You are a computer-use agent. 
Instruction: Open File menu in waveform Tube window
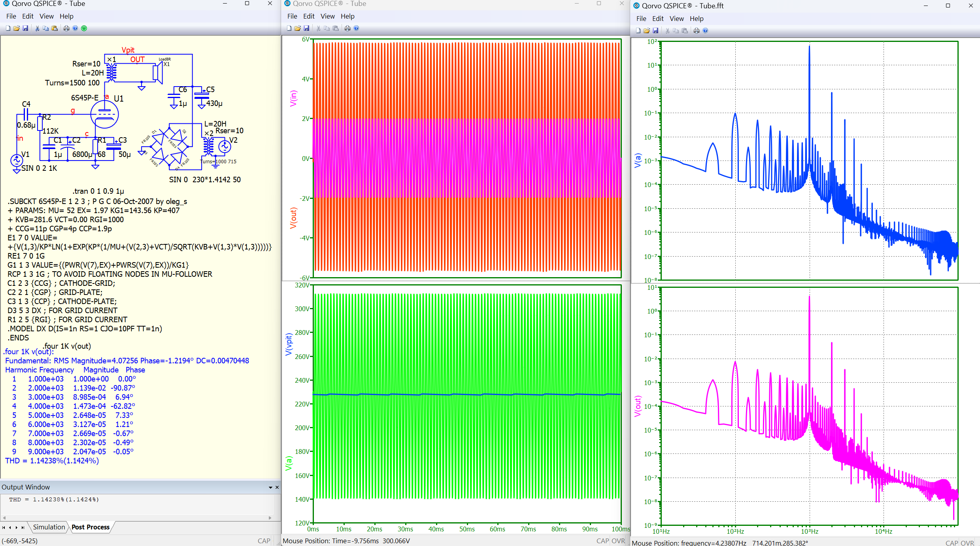click(292, 16)
